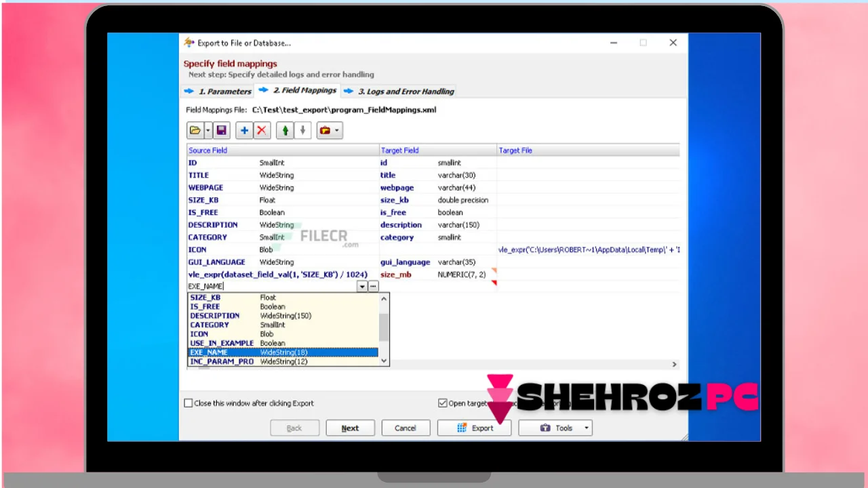Click the Cancel button
Screen dimensions: 868x488
point(406,428)
